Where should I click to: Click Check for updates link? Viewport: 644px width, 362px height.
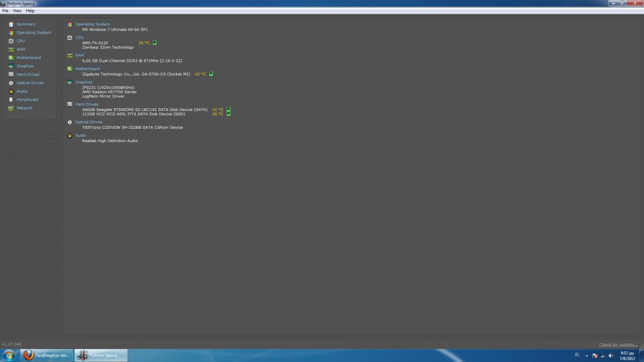(x=618, y=345)
